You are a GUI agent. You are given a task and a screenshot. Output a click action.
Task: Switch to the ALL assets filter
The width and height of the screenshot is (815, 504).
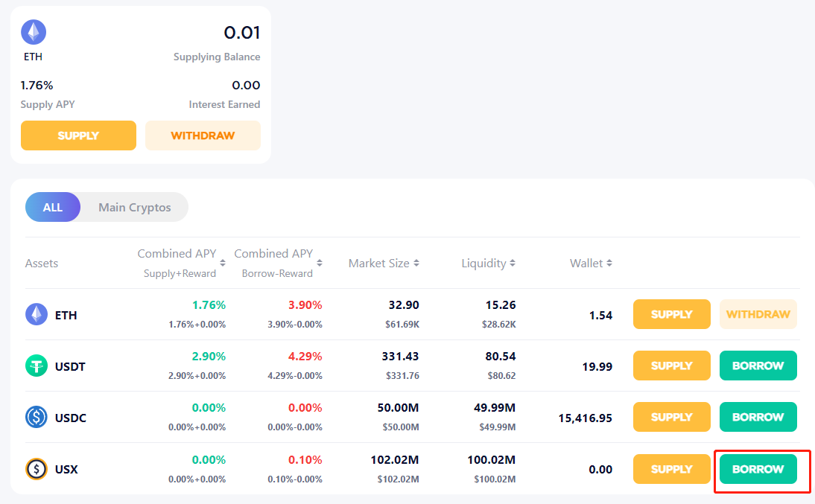click(53, 207)
